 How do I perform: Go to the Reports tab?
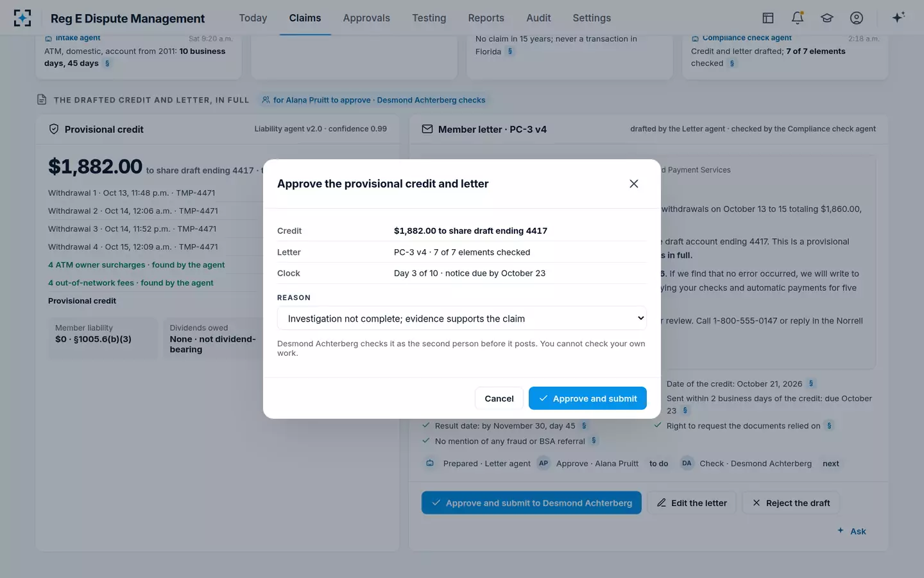(x=486, y=18)
